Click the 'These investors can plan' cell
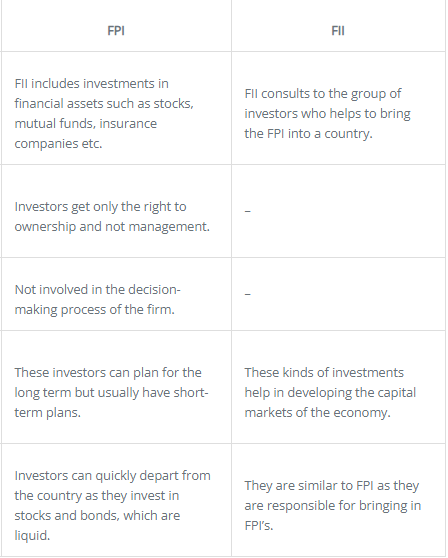This screenshot has width=448, height=558. coord(116,387)
